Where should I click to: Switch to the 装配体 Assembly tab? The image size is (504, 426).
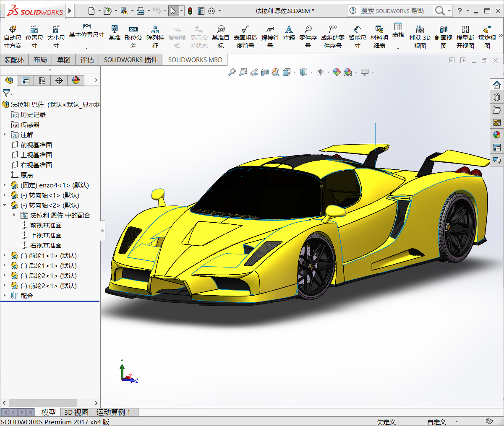pyautogui.click(x=14, y=60)
